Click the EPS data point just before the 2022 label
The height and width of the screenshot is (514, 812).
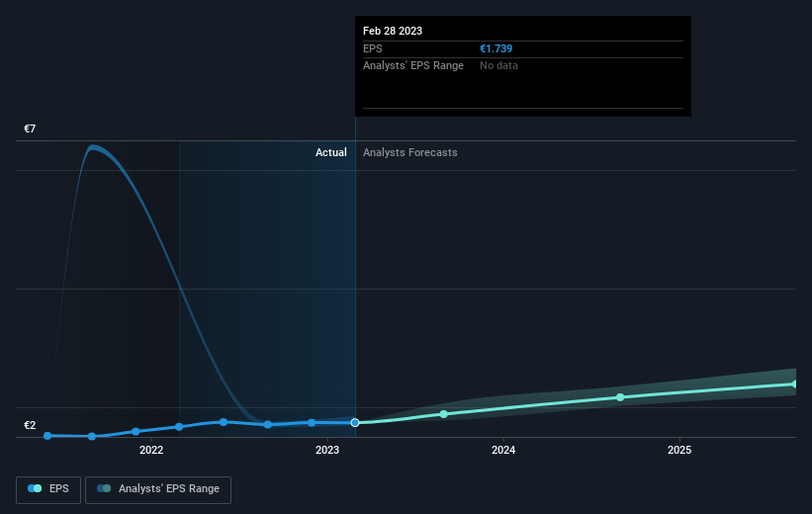(135, 431)
